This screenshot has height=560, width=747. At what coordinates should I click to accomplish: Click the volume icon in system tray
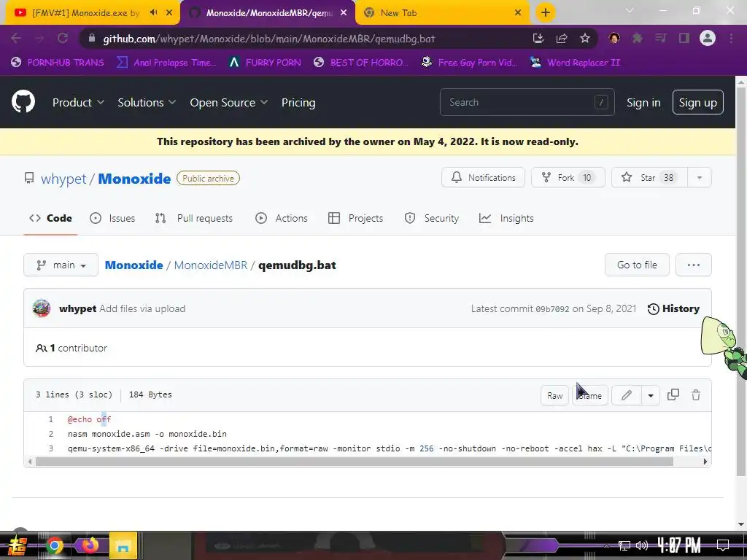pos(642,545)
